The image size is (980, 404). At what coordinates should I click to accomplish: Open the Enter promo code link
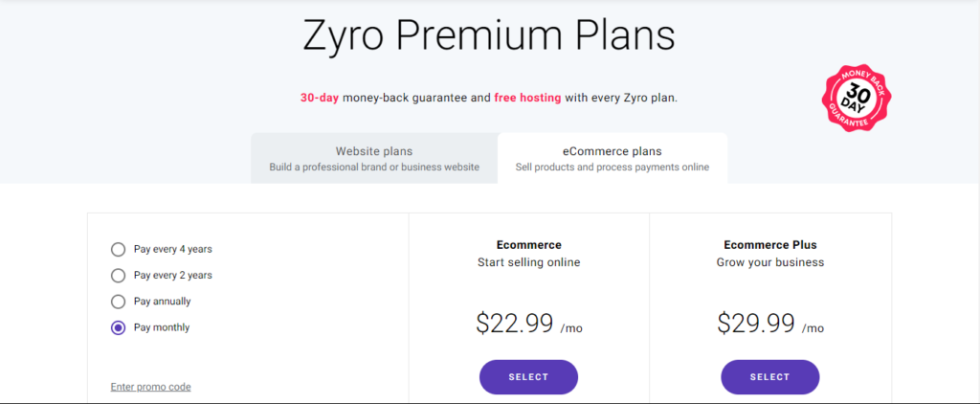click(x=150, y=387)
